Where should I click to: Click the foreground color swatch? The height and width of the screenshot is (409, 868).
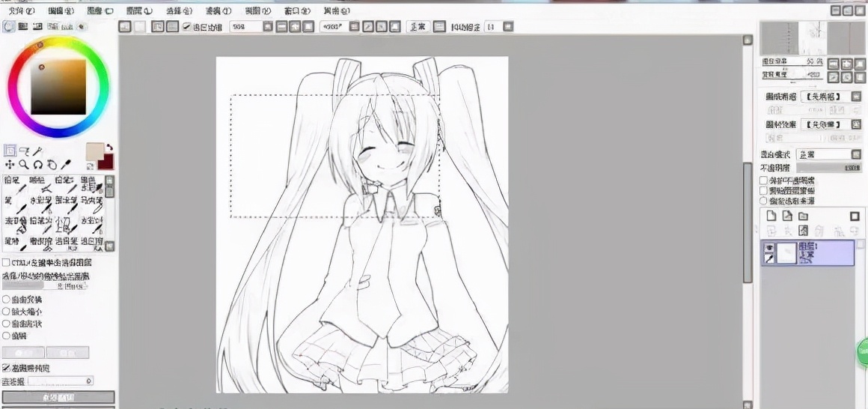(94, 151)
